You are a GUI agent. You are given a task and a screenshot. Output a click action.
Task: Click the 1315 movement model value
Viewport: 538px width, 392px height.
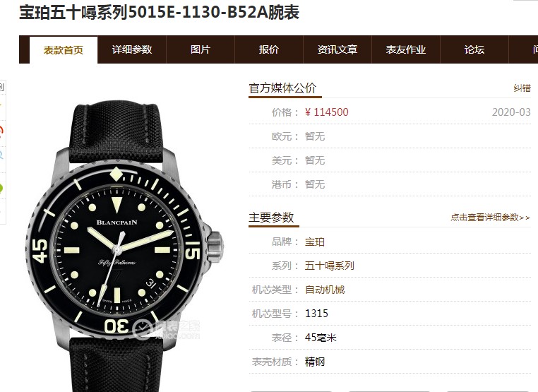click(x=316, y=314)
